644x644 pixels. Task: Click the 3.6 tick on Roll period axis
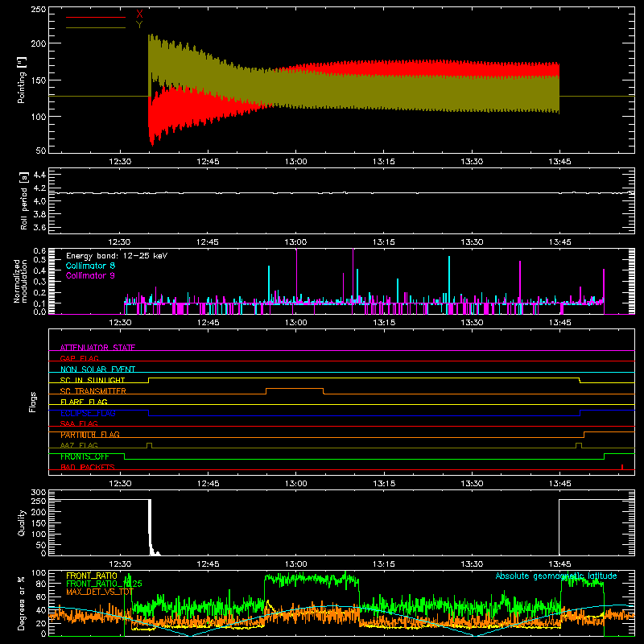pyautogui.click(x=39, y=228)
